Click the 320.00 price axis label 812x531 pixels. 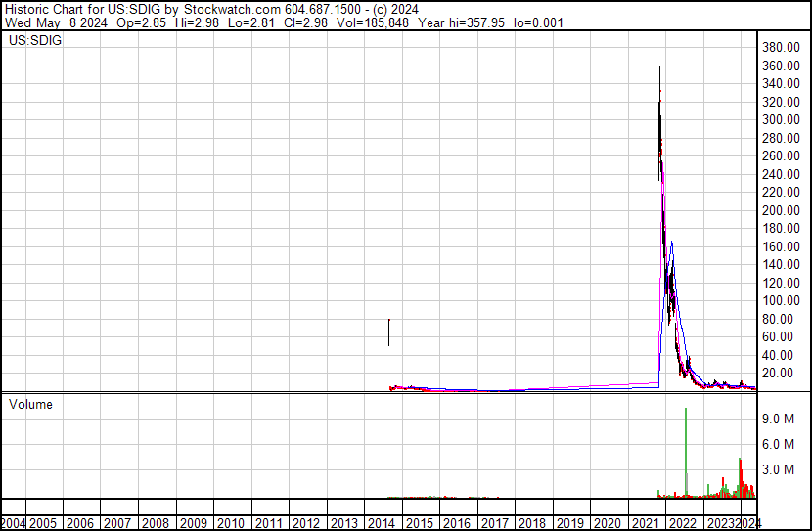(781, 102)
